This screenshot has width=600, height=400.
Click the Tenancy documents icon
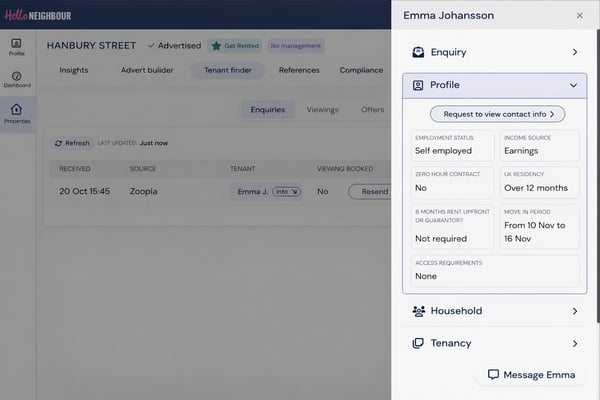tap(418, 343)
